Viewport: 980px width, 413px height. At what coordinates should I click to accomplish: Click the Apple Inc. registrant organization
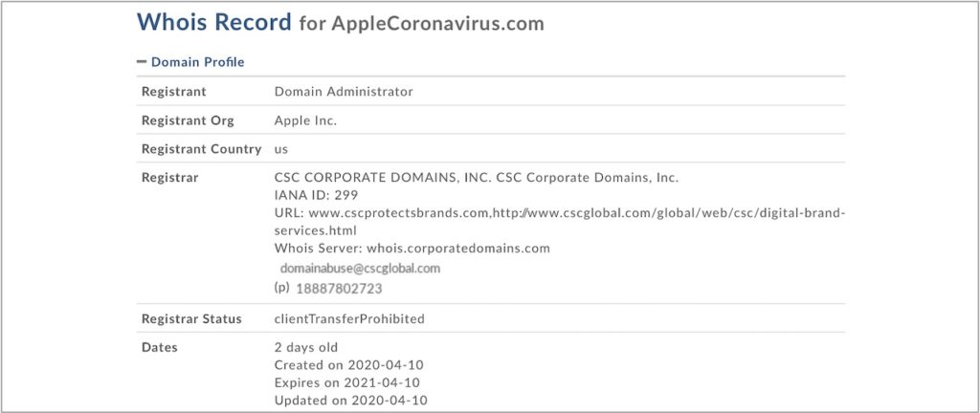tap(305, 120)
